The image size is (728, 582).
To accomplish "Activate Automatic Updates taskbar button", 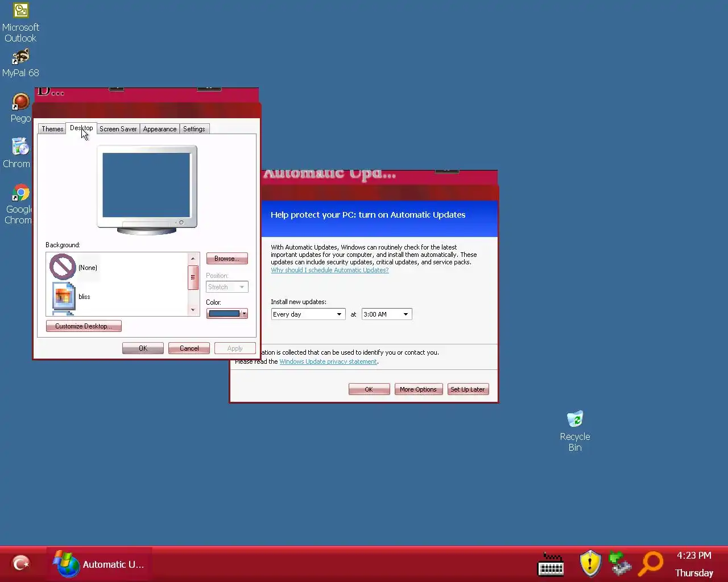I will click(100, 564).
